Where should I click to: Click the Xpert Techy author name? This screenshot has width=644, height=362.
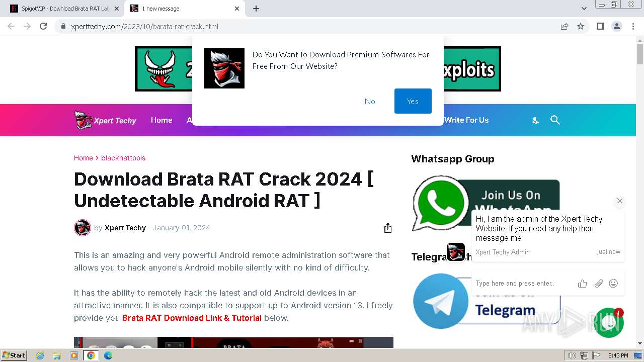(x=125, y=228)
